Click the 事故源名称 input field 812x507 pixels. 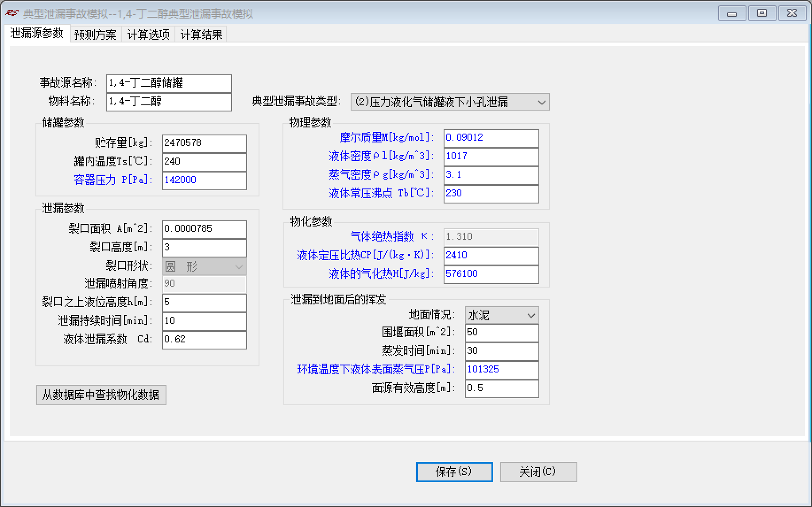[169, 83]
